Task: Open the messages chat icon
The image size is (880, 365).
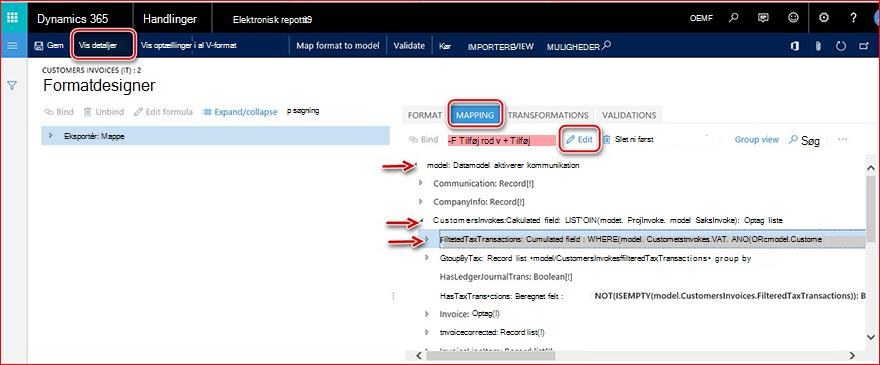Action: (763, 18)
